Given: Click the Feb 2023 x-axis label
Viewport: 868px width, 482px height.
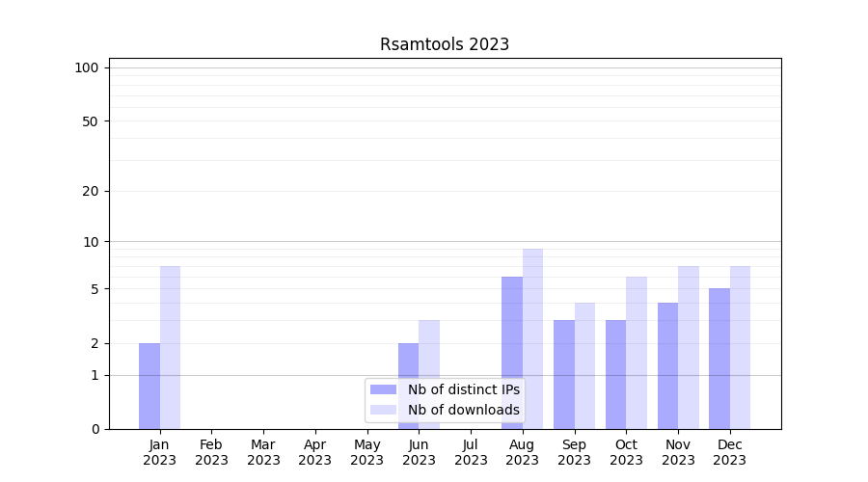Looking at the screenshot, I should coord(211,452).
